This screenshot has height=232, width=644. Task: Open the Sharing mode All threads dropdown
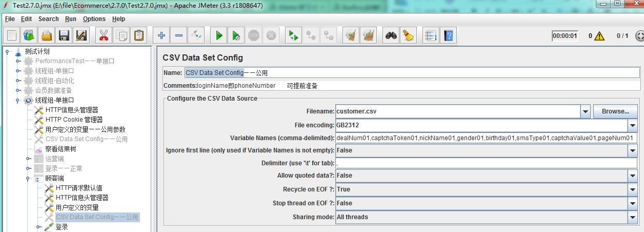pyautogui.click(x=633, y=217)
